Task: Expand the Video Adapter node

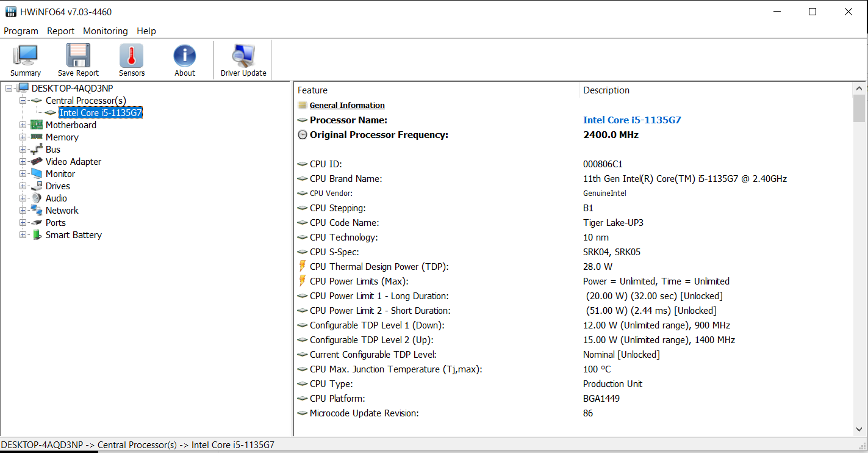Action: (x=23, y=162)
